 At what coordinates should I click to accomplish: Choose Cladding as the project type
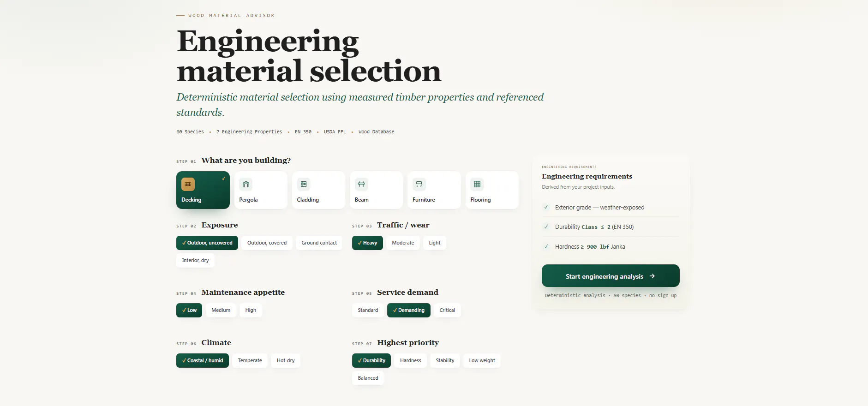coord(318,190)
